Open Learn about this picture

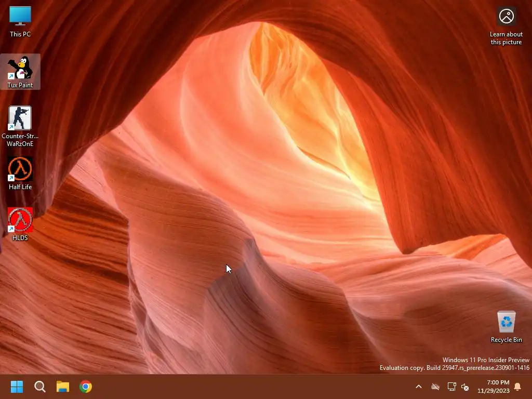click(x=506, y=26)
